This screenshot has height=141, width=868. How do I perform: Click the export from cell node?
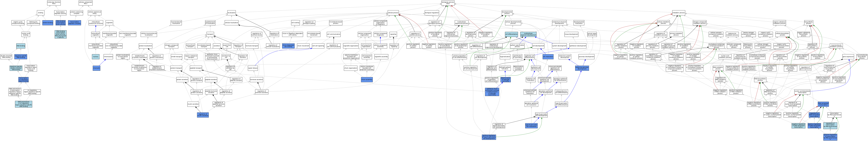pyautogui.click(x=227, y=46)
